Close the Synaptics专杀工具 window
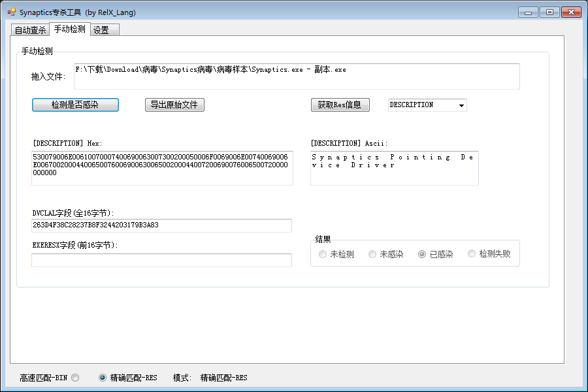The width and height of the screenshot is (588, 392). pyautogui.click(x=571, y=12)
